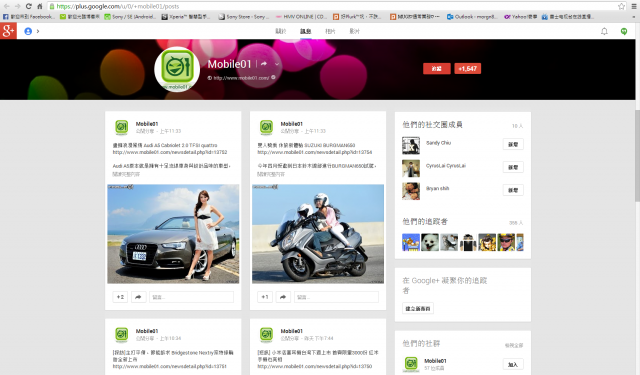This screenshot has height=375, width=640.
Task: Open the Xperia bookmark
Action: 186,17
